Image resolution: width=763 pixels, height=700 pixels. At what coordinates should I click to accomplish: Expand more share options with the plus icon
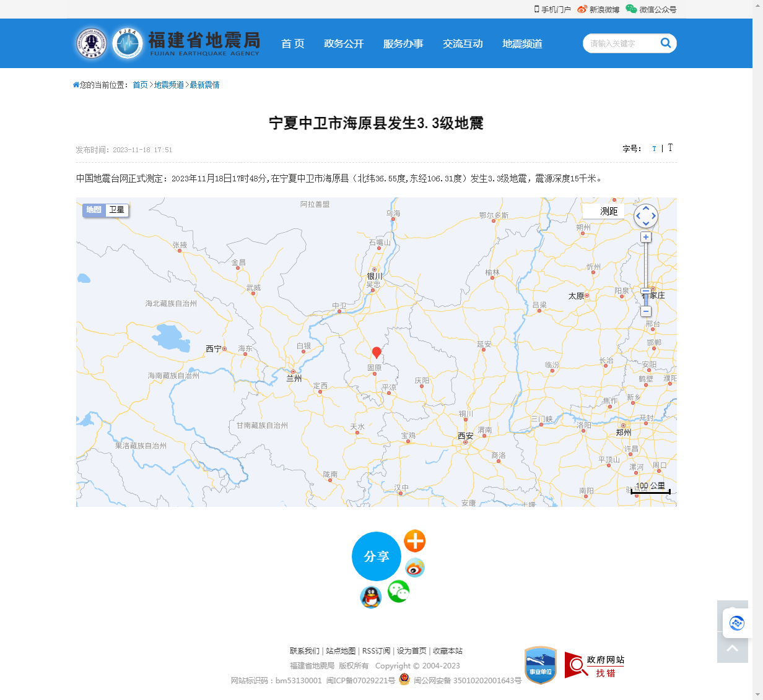[x=414, y=541]
